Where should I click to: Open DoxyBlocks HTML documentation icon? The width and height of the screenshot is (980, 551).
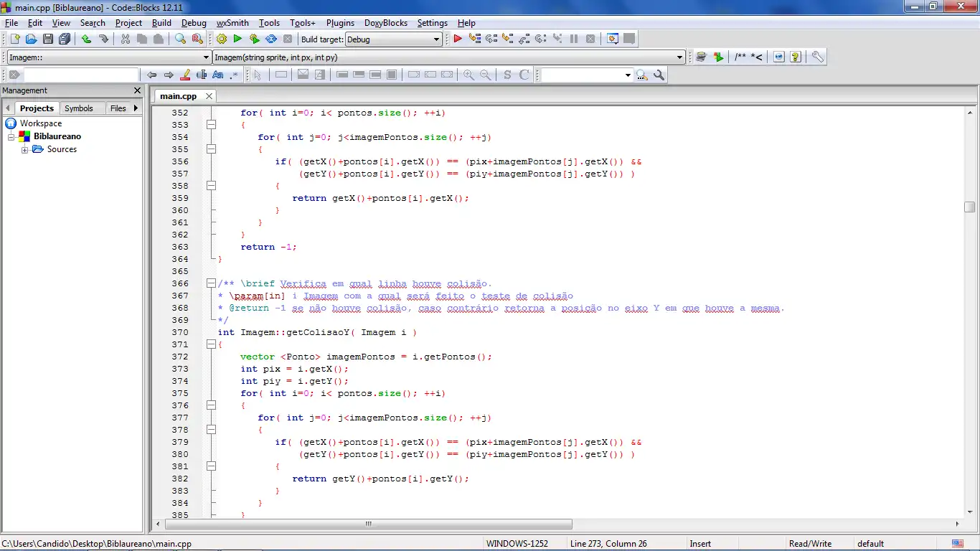[778, 57]
